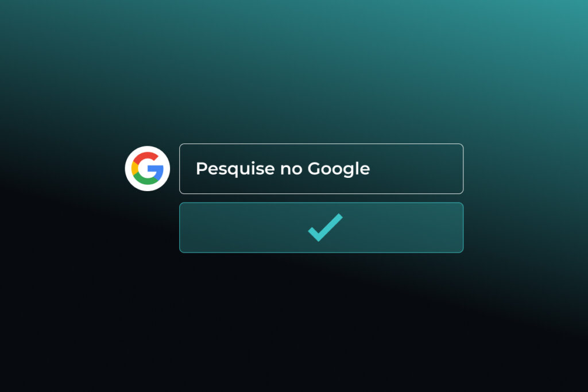Place cursor at the empty end of search field

tap(416, 169)
